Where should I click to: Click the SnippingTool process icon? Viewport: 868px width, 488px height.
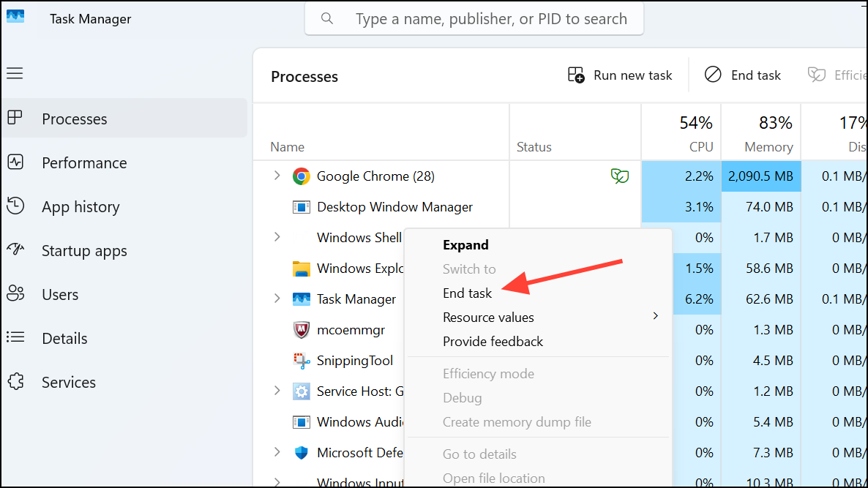point(301,360)
